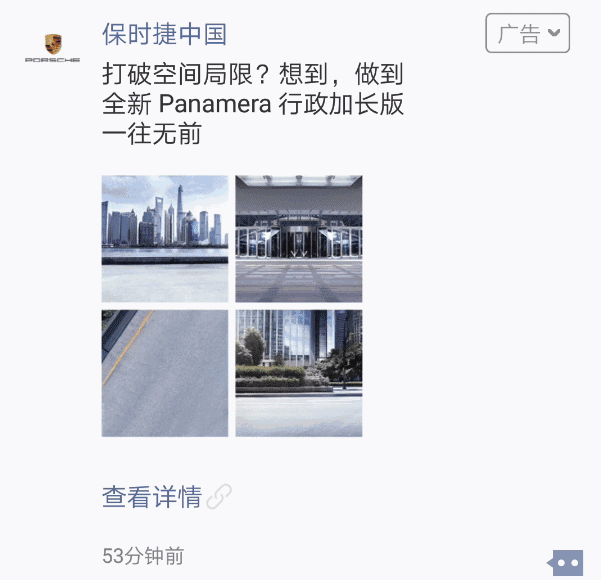The width and height of the screenshot is (601, 580).
Task: Click the 打破空间局限 headline line
Action: tap(253, 74)
